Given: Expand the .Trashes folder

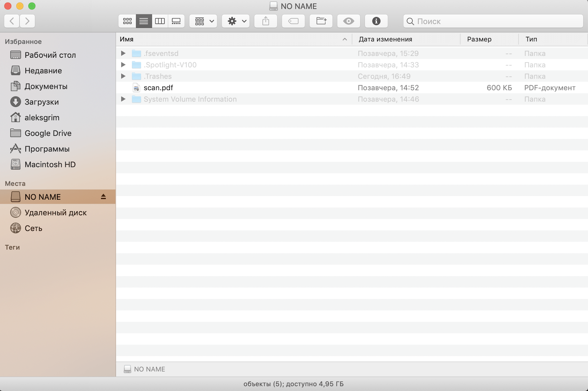Looking at the screenshot, I should (123, 76).
